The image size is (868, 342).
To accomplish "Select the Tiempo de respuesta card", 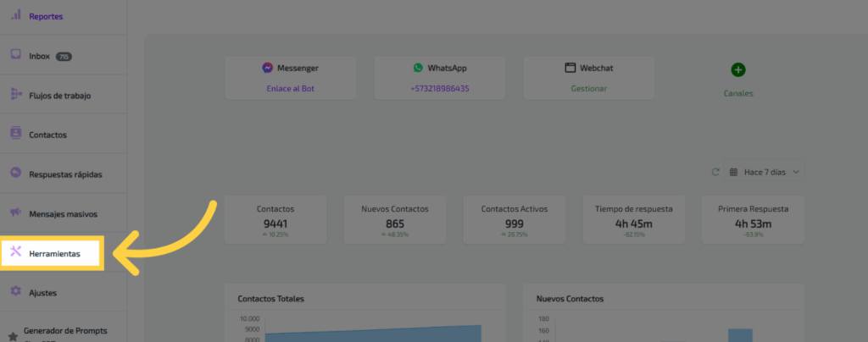I will tap(634, 220).
